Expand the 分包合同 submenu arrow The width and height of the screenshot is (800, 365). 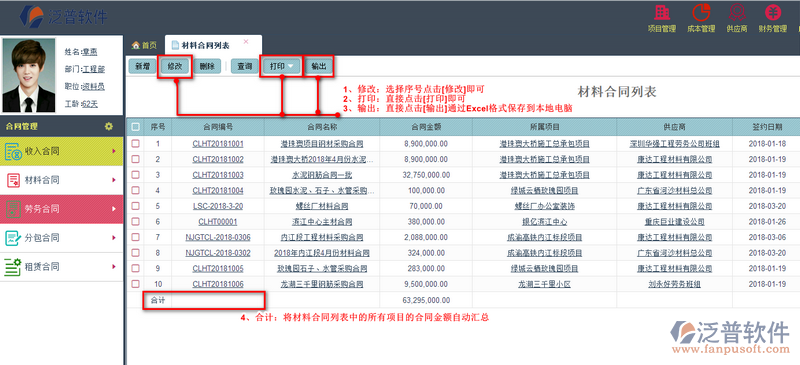[x=114, y=238]
